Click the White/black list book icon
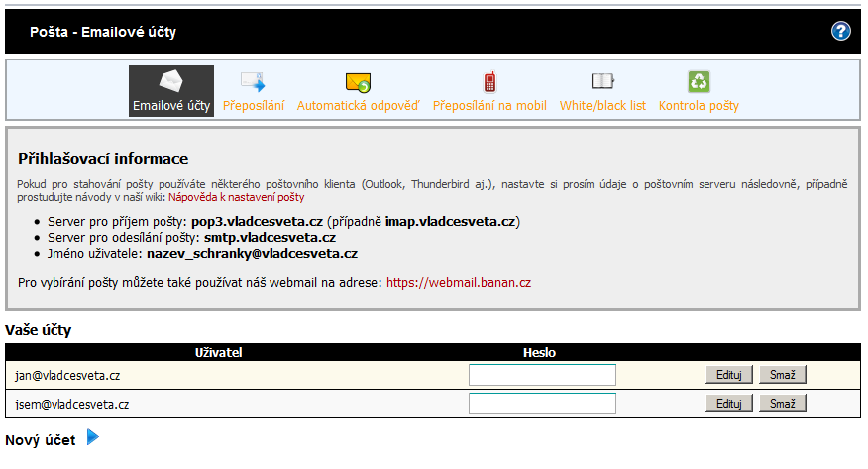The width and height of the screenshot is (868, 469). point(602,82)
